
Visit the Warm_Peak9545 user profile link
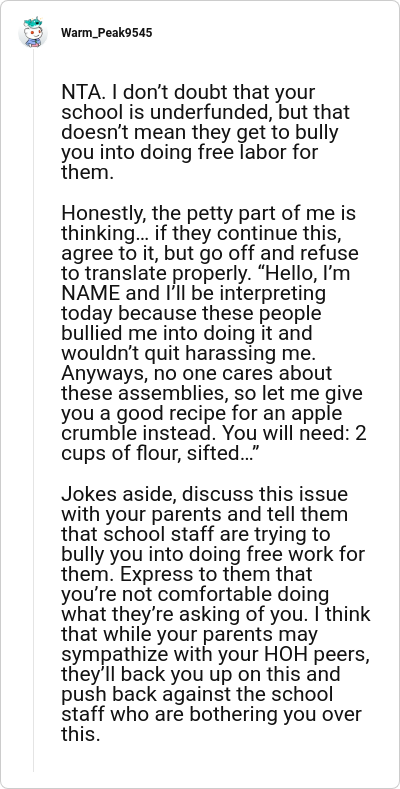click(x=106, y=33)
